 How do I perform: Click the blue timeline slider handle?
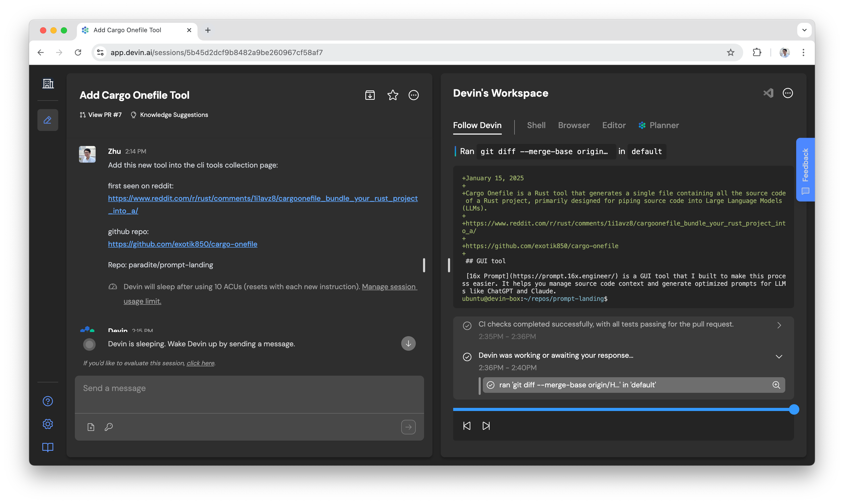point(794,410)
